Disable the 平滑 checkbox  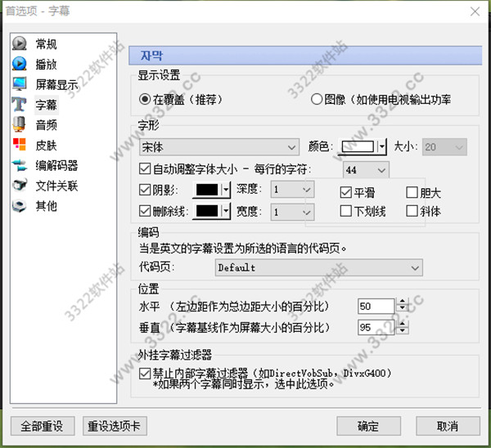point(345,192)
